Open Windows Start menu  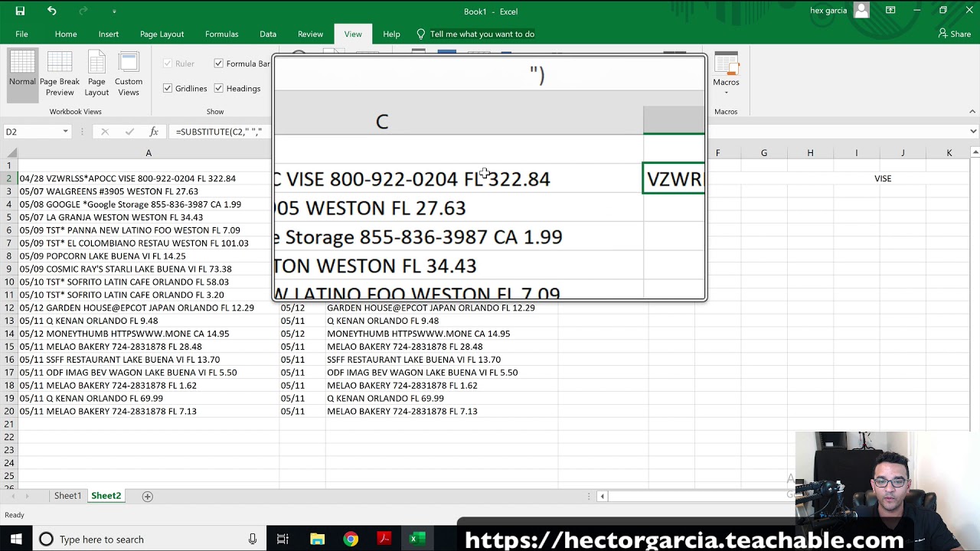tap(16, 540)
